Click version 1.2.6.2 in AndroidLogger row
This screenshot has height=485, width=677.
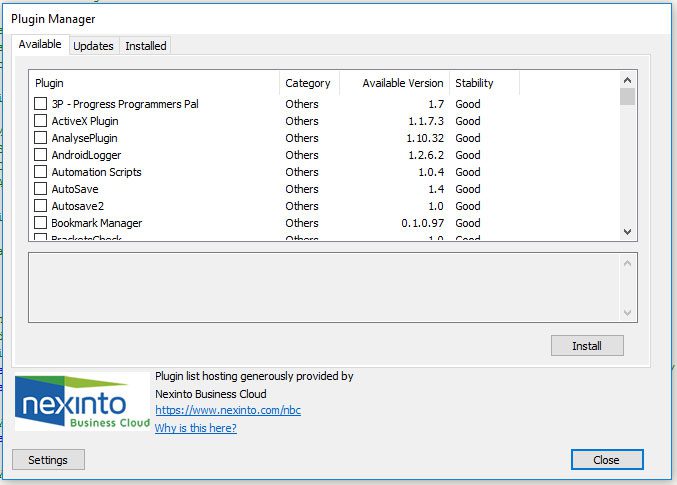point(426,155)
